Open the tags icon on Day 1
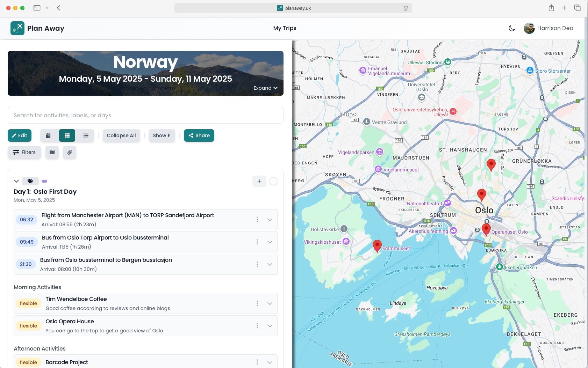Viewport: 588px width, 368px height. coord(30,181)
